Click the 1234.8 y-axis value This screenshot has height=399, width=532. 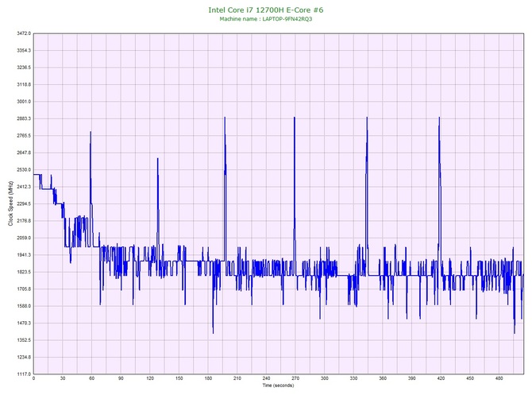click(x=24, y=357)
